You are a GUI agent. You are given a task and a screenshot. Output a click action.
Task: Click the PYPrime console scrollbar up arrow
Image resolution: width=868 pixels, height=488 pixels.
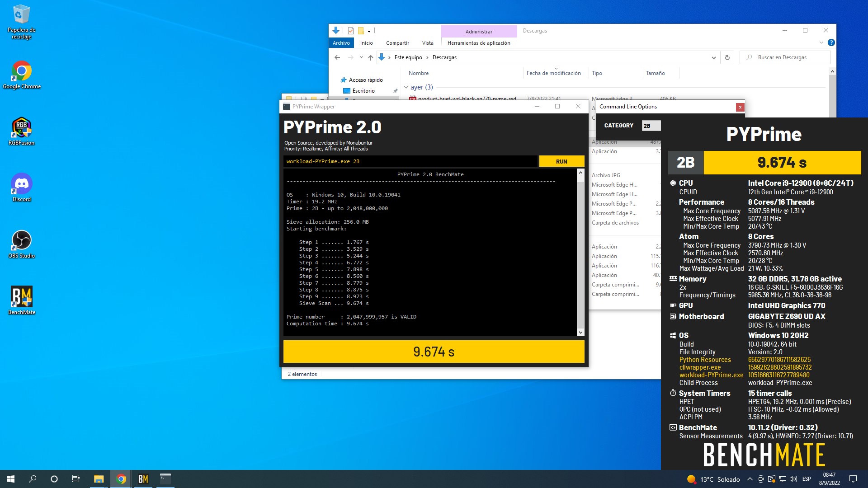[x=580, y=173]
